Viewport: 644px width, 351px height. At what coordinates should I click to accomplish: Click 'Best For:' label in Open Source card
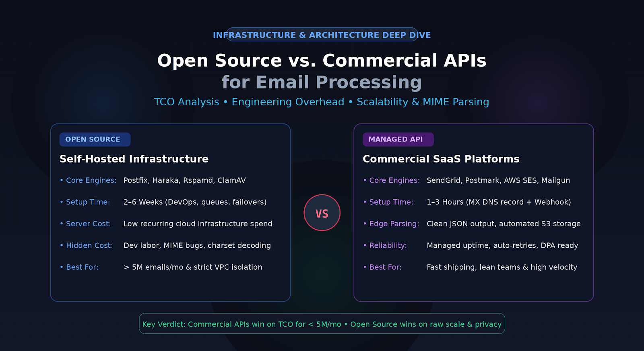(x=82, y=267)
